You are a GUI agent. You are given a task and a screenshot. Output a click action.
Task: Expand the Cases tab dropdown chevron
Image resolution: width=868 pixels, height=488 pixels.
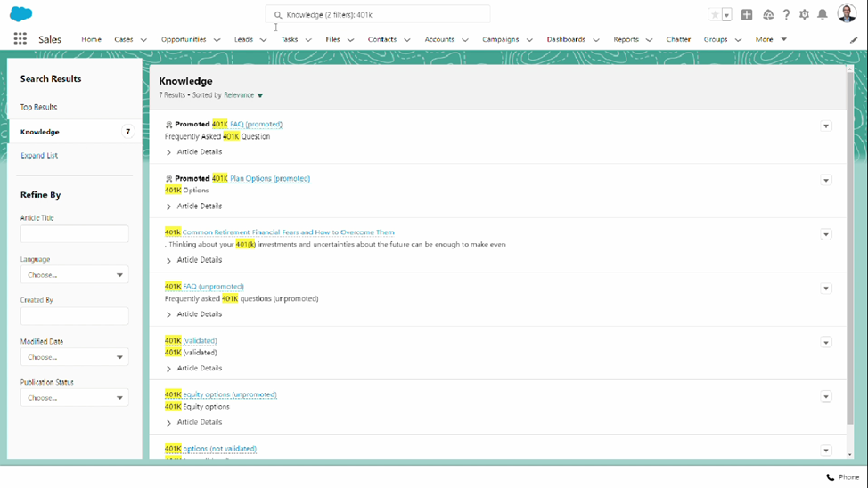click(x=143, y=40)
